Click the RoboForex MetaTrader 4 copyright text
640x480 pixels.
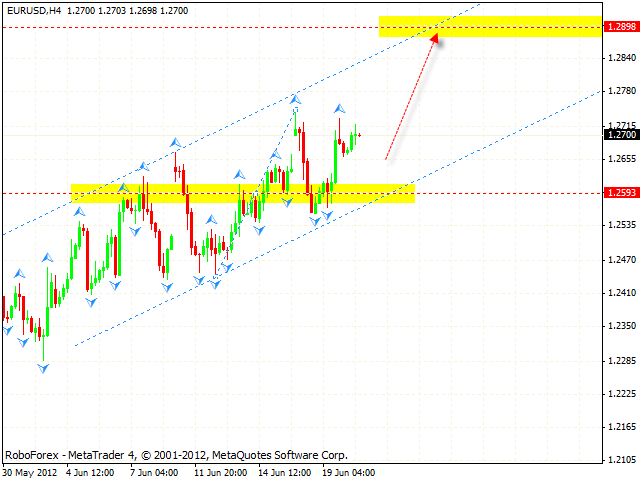[x=176, y=454]
